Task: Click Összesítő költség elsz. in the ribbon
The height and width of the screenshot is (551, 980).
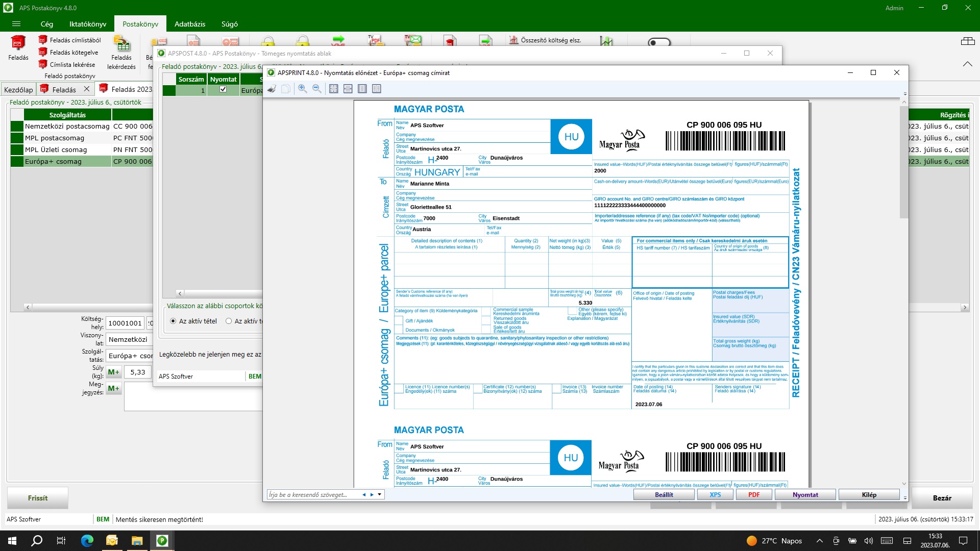Action: coord(545,40)
